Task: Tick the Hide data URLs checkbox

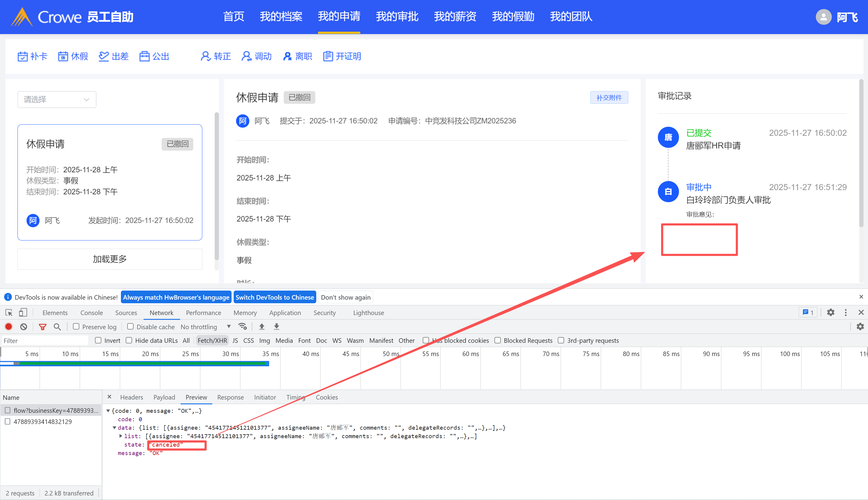Action: click(x=129, y=340)
